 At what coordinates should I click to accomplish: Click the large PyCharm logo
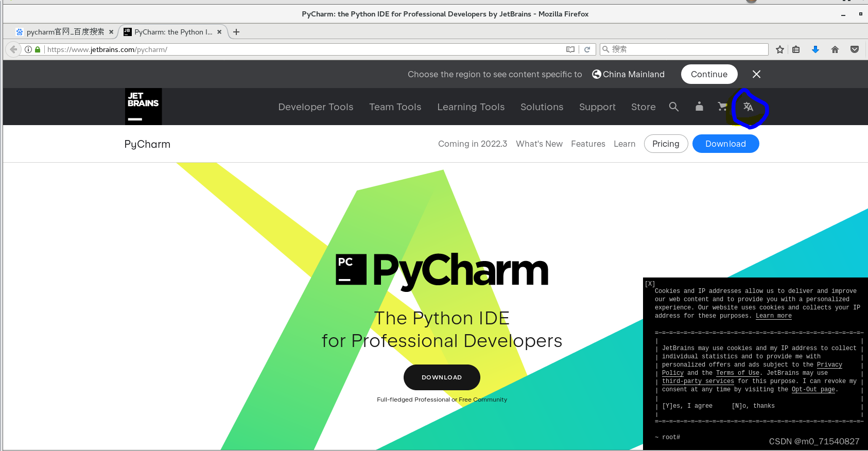point(442,271)
